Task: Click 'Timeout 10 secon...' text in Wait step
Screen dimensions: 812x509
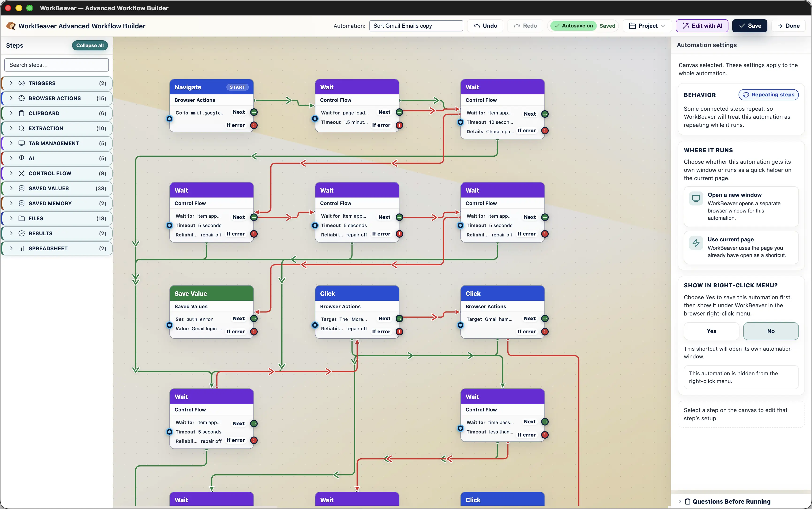Action: pyautogui.click(x=490, y=122)
